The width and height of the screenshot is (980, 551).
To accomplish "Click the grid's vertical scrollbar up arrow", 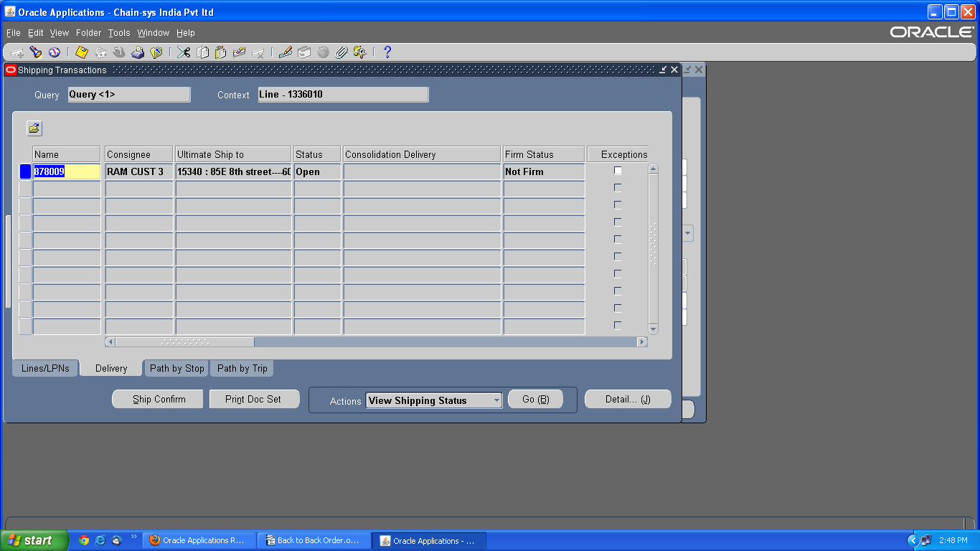I will [653, 169].
